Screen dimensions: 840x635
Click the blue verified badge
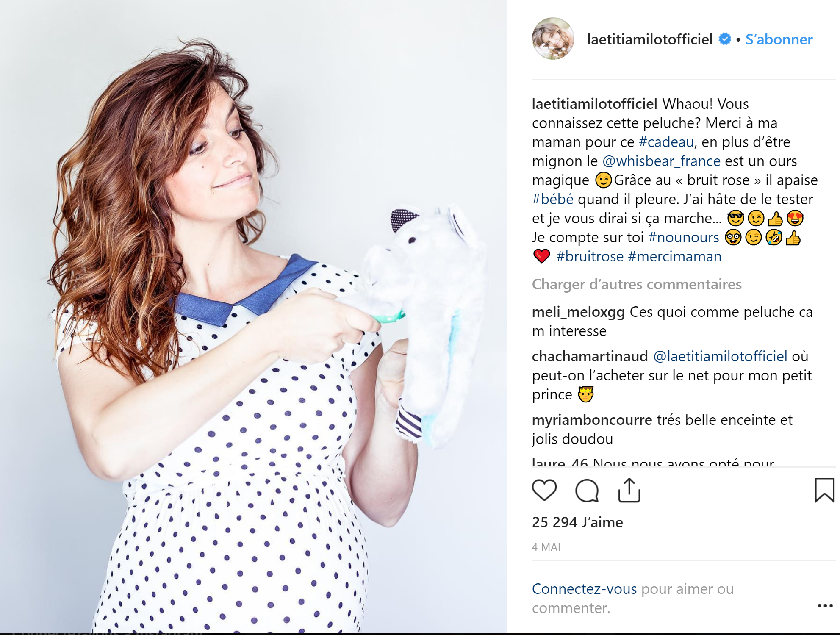point(725,39)
